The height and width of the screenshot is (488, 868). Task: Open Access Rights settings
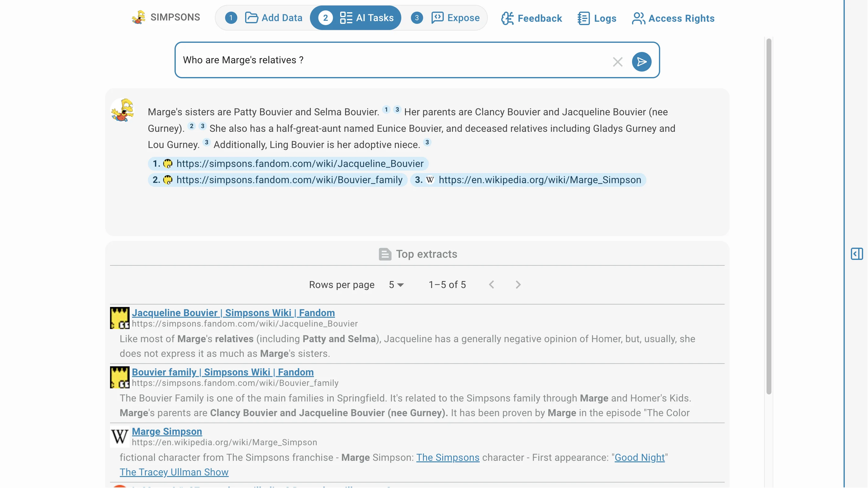click(673, 18)
